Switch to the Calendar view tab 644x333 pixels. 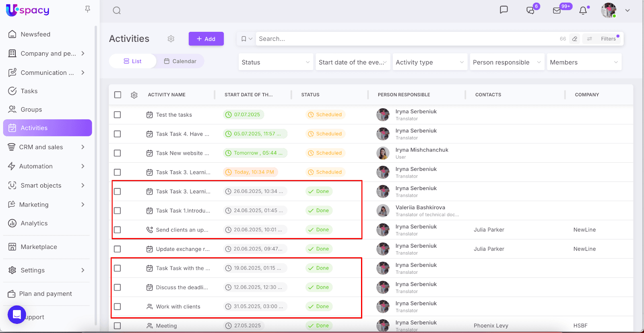coord(180,61)
